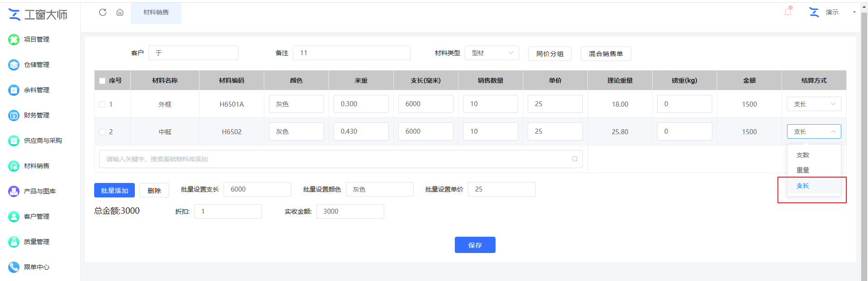Choose 重量 from the open dropdown list
This screenshot has width=868, height=281.
(803, 170)
